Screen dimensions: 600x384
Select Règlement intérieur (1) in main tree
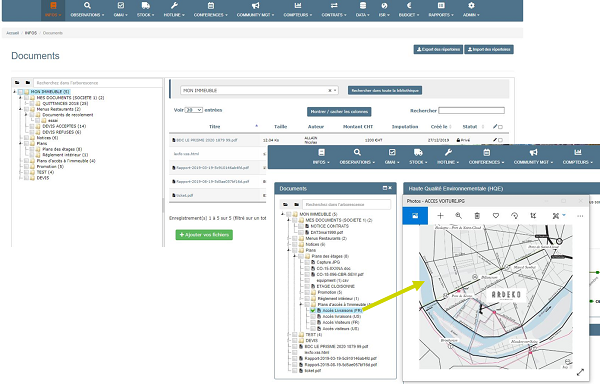tap(65, 155)
